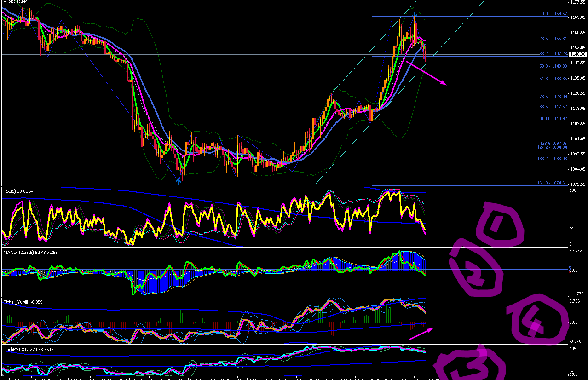Click 1160.55 on the price scale

click(578, 32)
